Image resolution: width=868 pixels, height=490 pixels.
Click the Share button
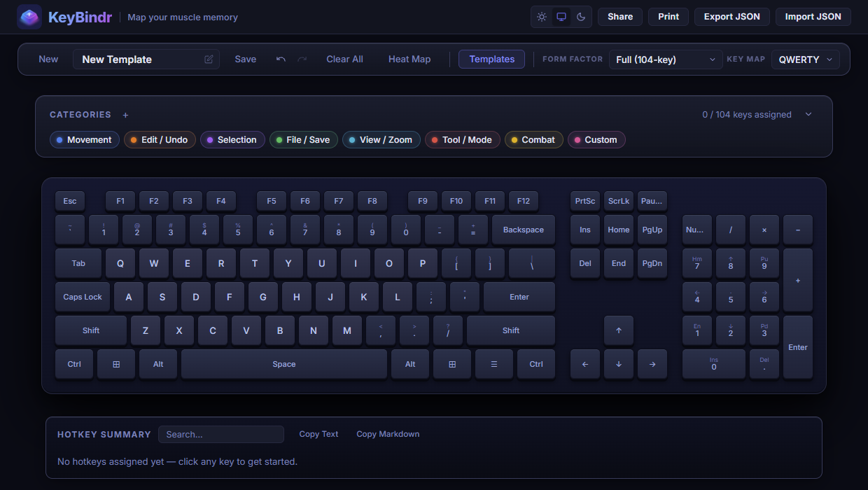pyautogui.click(x=620, y=17)
